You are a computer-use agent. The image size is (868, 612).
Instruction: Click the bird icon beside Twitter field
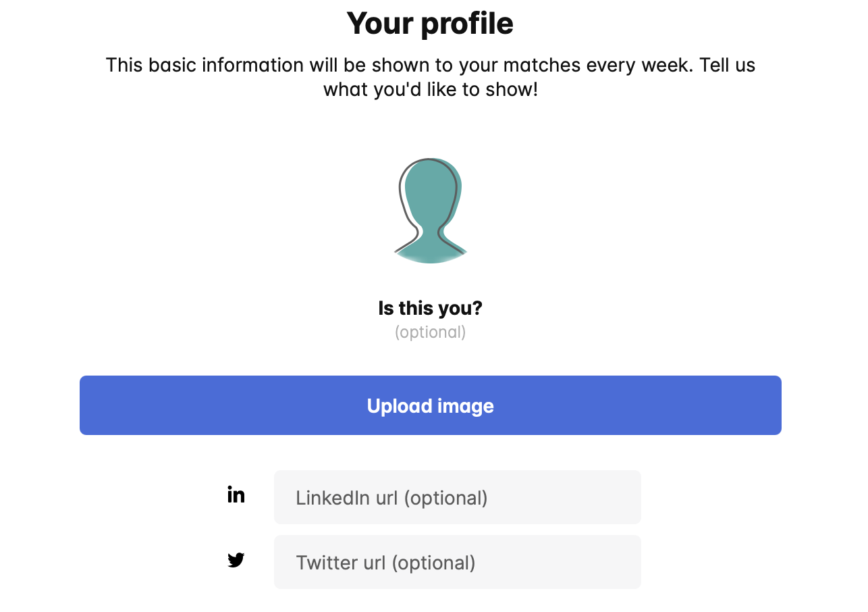coord(236,560)
